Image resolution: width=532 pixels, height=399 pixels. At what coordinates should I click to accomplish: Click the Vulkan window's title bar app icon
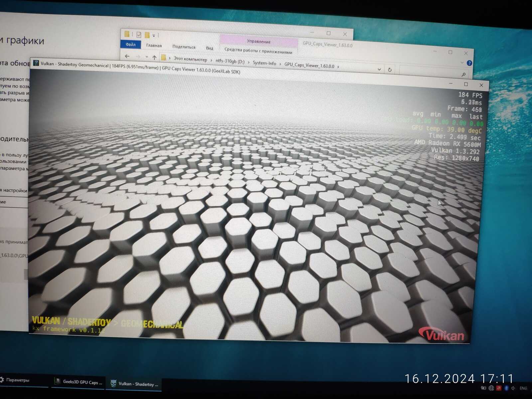[36, 63]
